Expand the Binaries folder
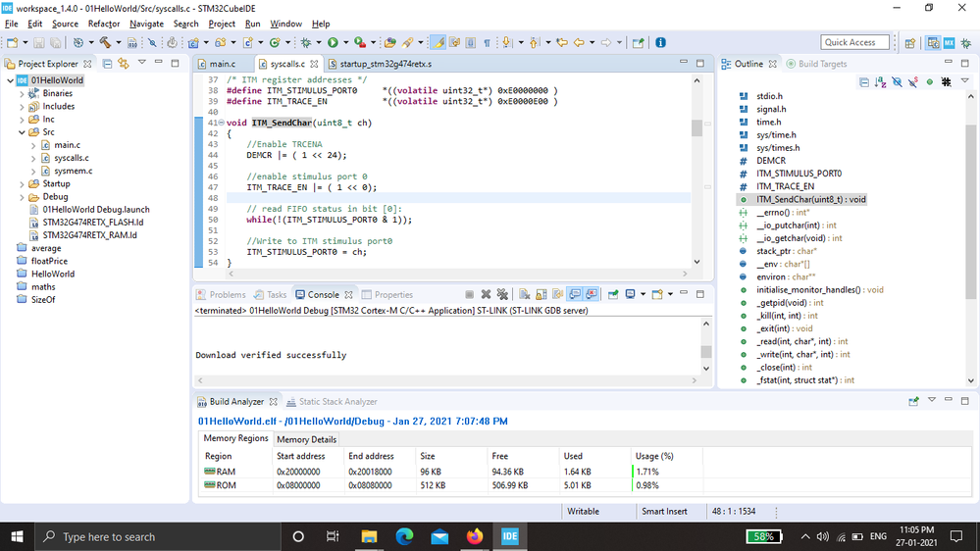 tap(22, 94)
